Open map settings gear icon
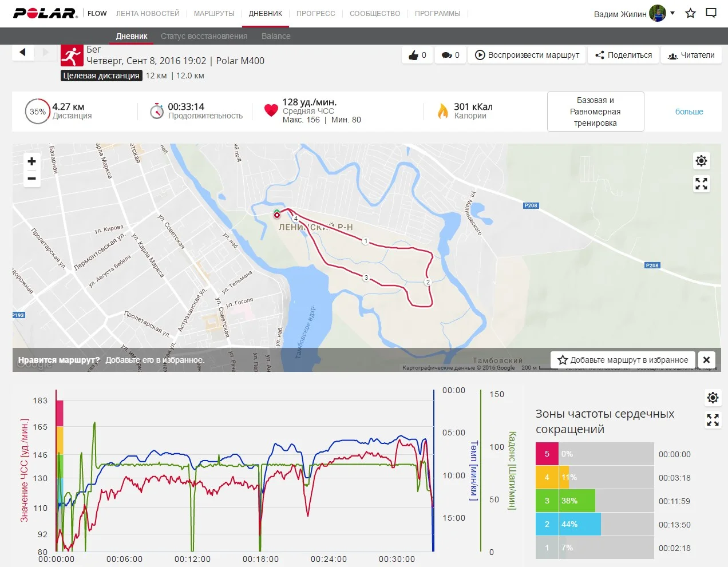The height and width of the screenshot is (567, 728). (x=701, y=161)
